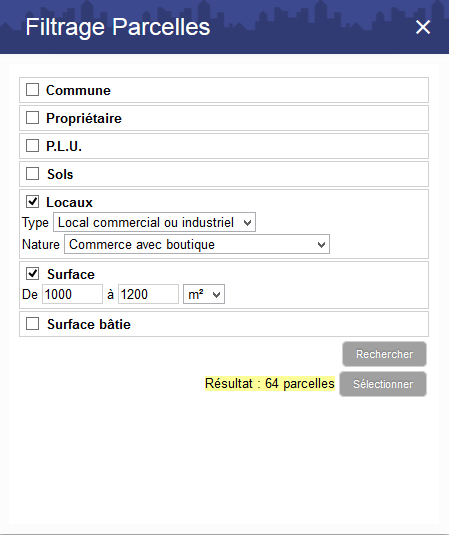Tick the Surface bâtie checkbox
The image size is (449, 535).
point(32,323)
